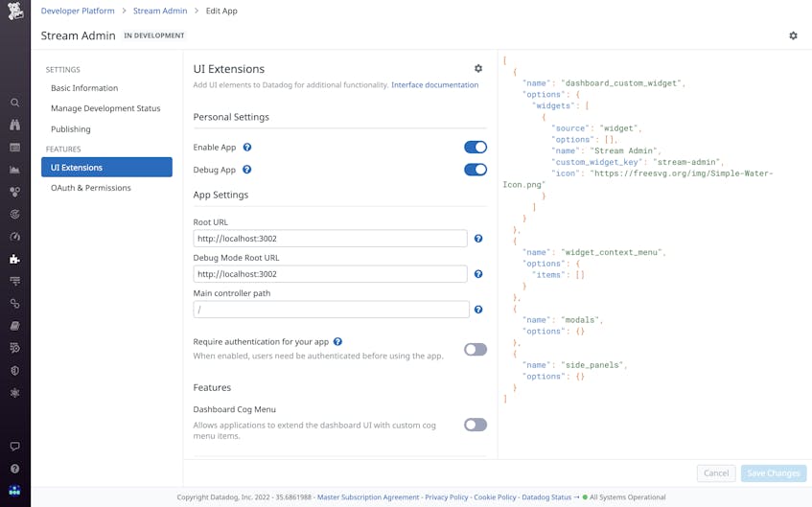This screenshot has height=507, width=812.
Task: Click the Edit App breadcrumb text
Action: (x=221, y=11)
